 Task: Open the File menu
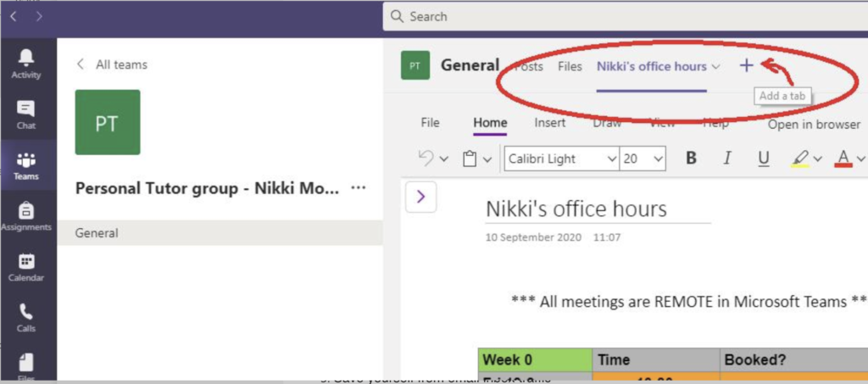click(430, 123)
